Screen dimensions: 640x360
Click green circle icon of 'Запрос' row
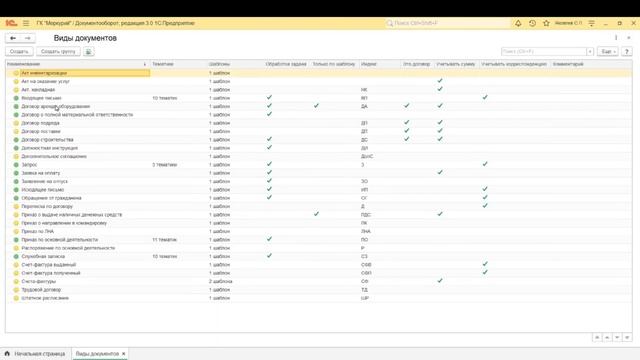click(16, 164)
